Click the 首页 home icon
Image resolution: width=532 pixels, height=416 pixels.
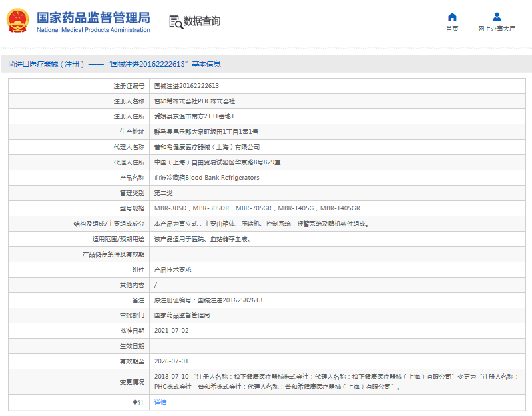(x=452, y=17)
